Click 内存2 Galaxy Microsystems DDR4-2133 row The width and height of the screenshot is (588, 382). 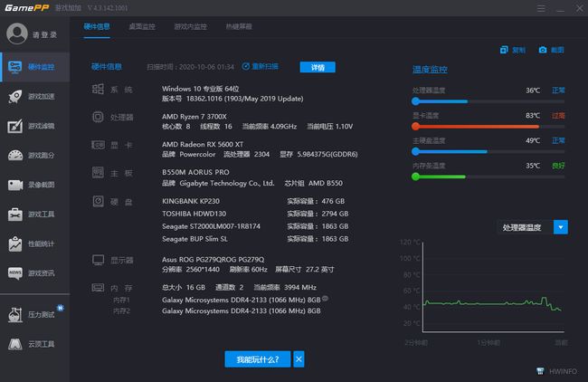(242, 310)
